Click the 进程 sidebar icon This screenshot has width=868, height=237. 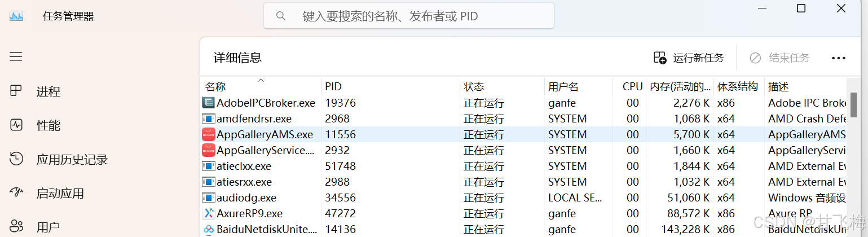(16, 91)
